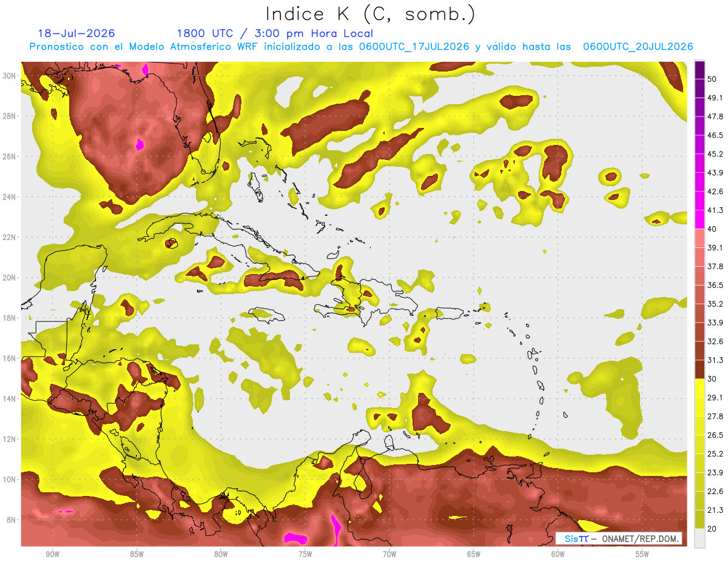Select the forecast date '18-Jul-2026'

[x=76, y=33]
